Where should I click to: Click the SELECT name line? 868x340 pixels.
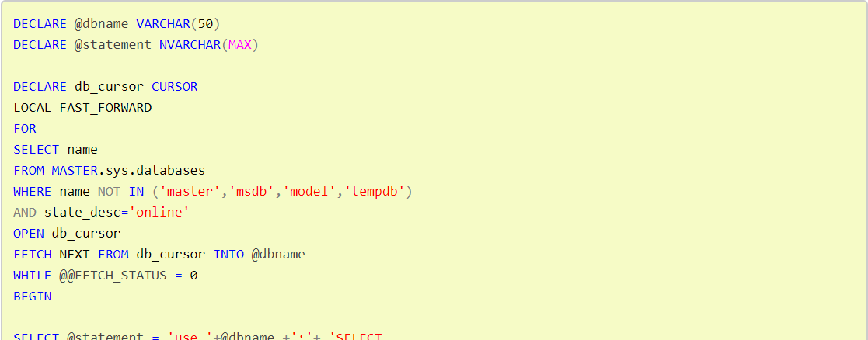55,150
